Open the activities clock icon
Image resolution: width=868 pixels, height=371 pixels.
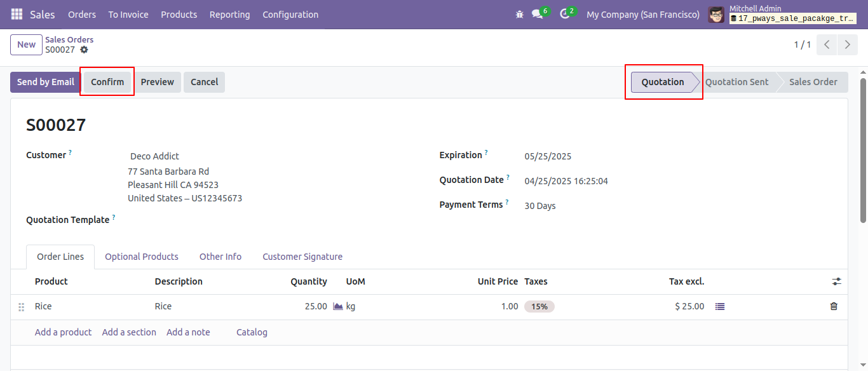click(565, 14)
